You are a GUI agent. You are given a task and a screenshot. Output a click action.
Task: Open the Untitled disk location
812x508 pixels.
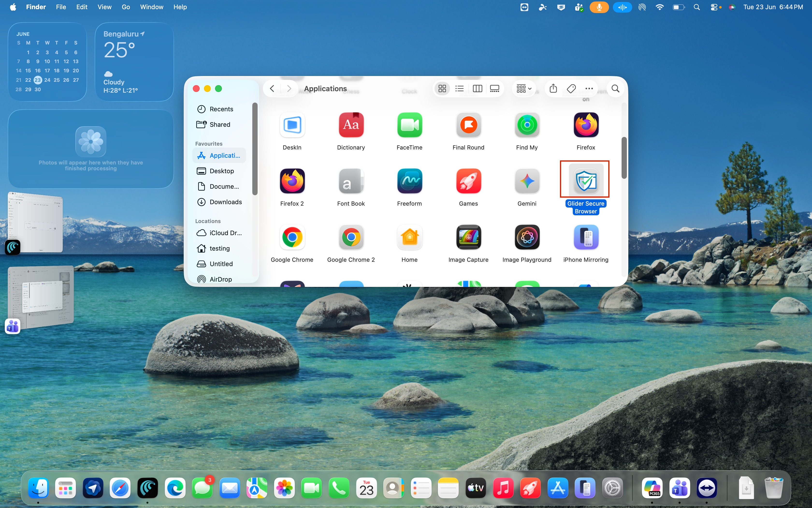coord(219,264)
